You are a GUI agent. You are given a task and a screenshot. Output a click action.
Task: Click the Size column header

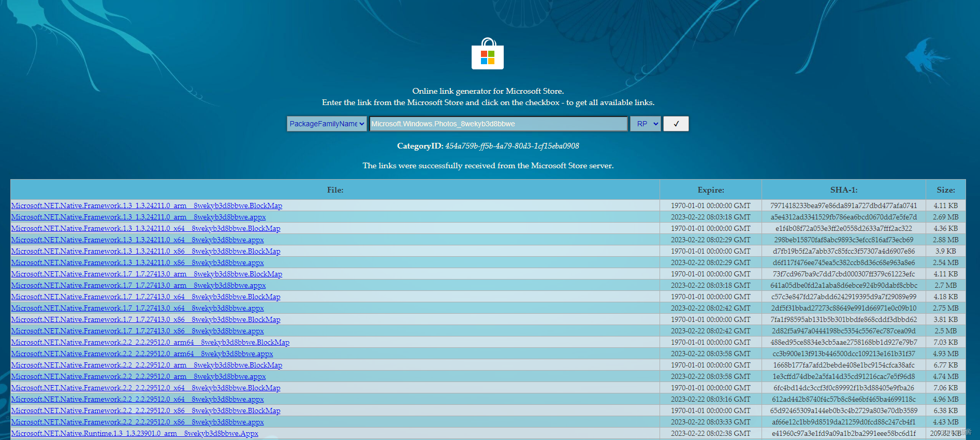click(946, 190)
